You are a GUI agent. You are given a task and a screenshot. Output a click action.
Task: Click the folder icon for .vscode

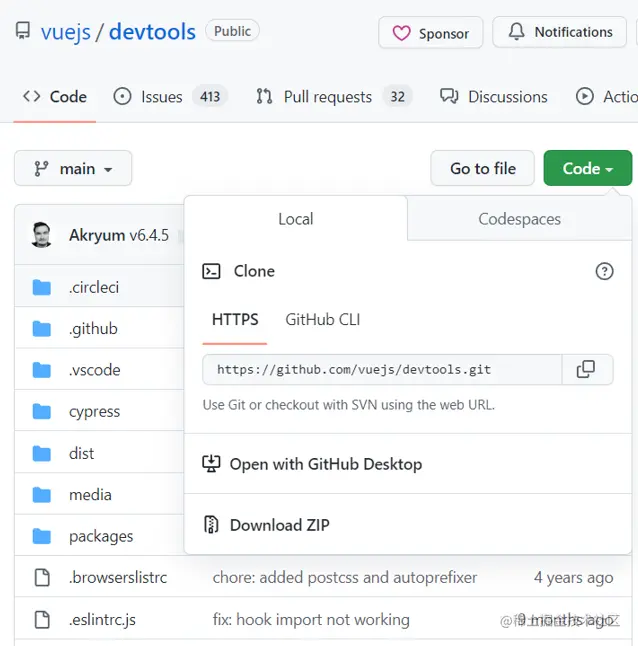(x=42, y=370)
